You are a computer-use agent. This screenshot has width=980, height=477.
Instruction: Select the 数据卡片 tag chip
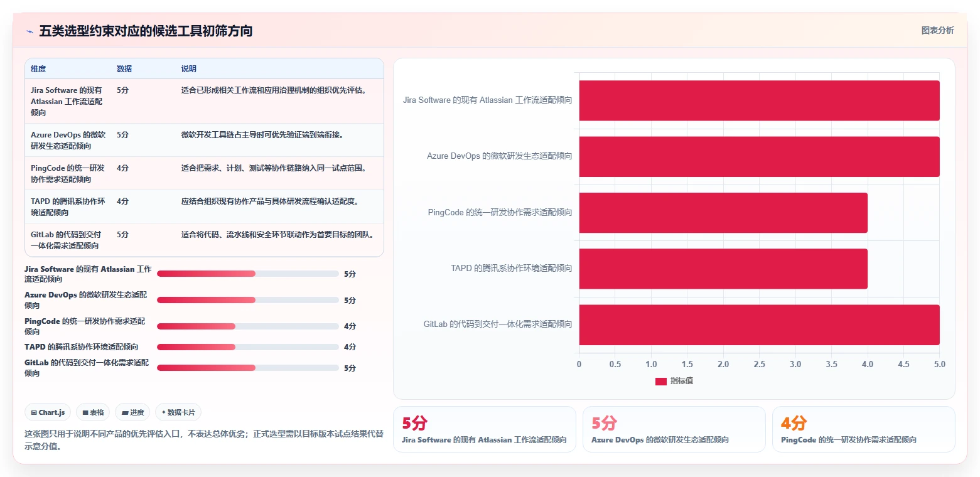point(178,412)
